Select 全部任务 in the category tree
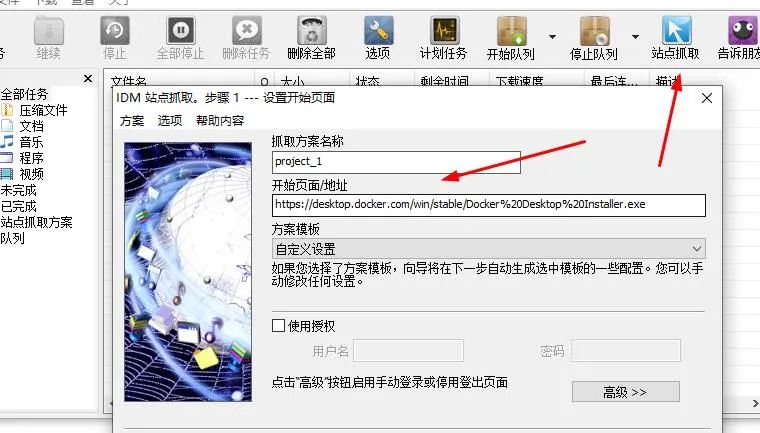This screenshot has width=760, height=433. pos(24,94)
